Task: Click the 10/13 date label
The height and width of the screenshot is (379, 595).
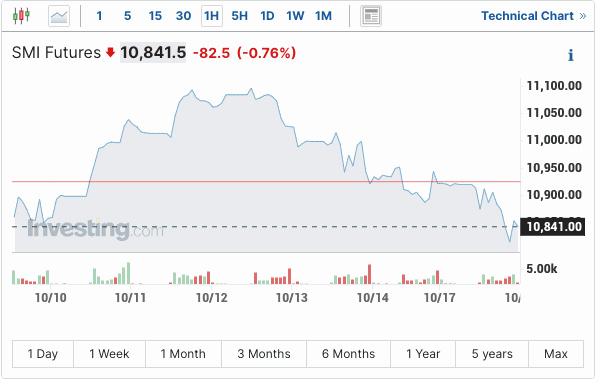Action: point(291,297)
